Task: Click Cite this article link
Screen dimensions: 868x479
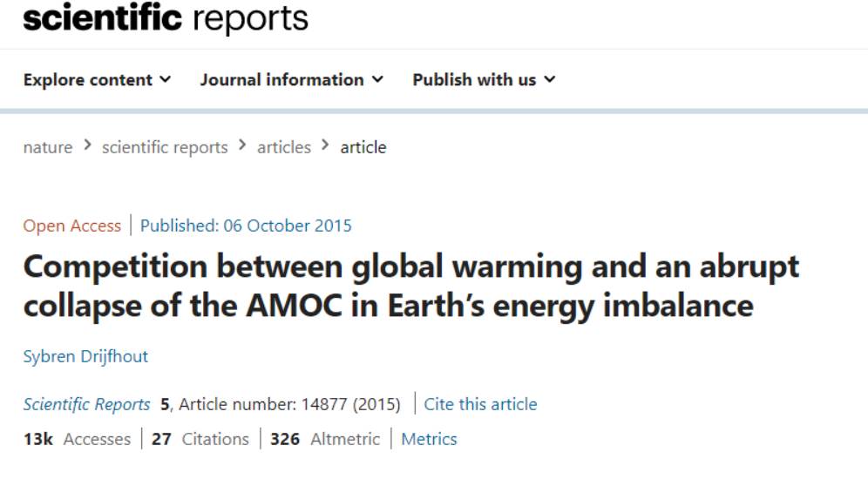Action: 480,404
